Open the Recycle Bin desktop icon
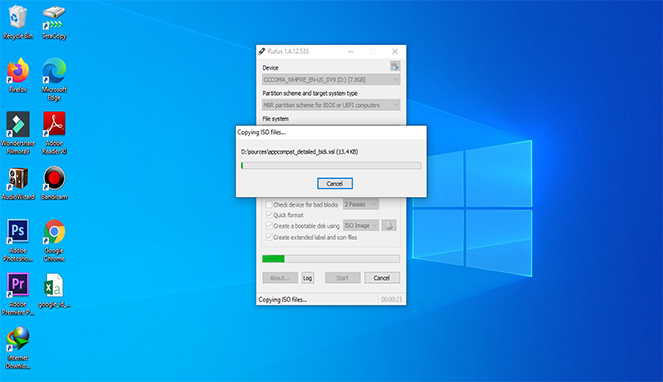Image resolution: width=663 pixels, height=382 pixels. [x=18, y=23]
